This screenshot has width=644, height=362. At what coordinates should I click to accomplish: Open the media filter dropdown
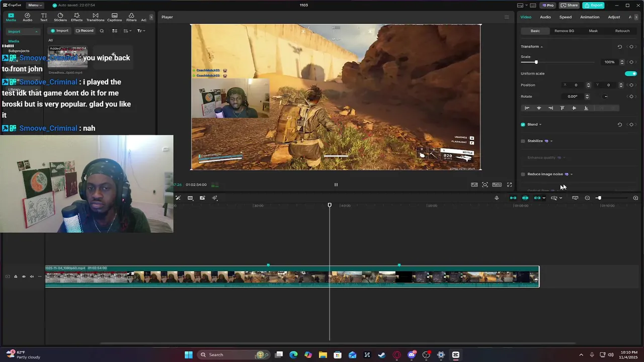[141, 31]
